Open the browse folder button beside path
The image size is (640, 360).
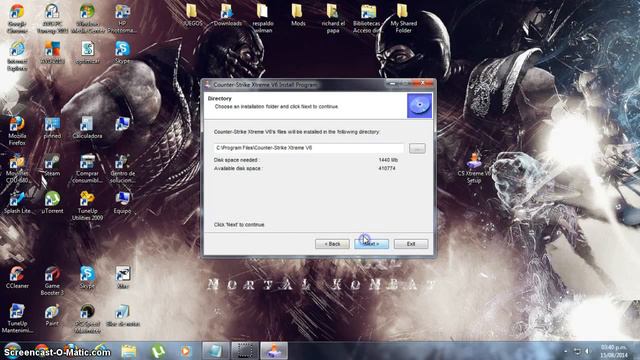coord(417,148)
